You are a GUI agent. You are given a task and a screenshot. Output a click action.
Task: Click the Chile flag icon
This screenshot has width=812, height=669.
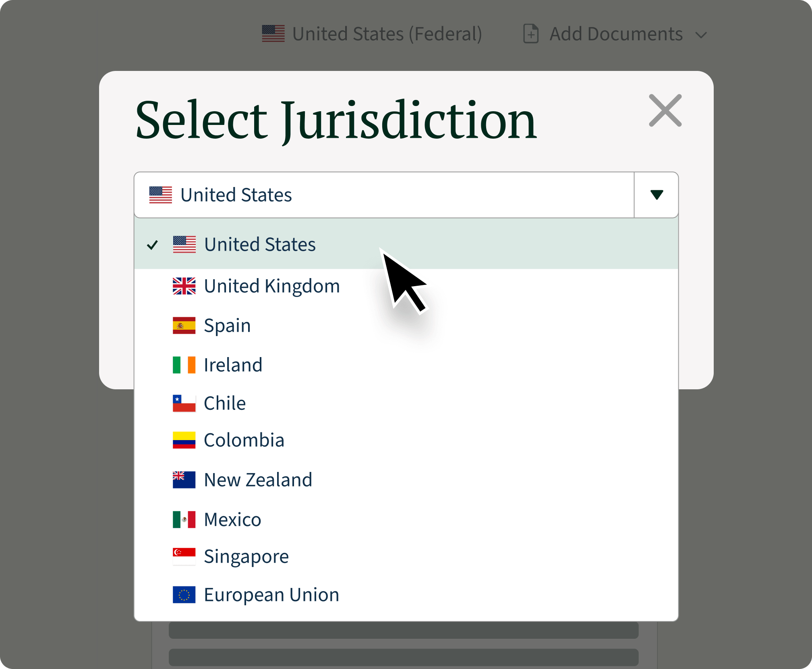(x=184, y=403)
